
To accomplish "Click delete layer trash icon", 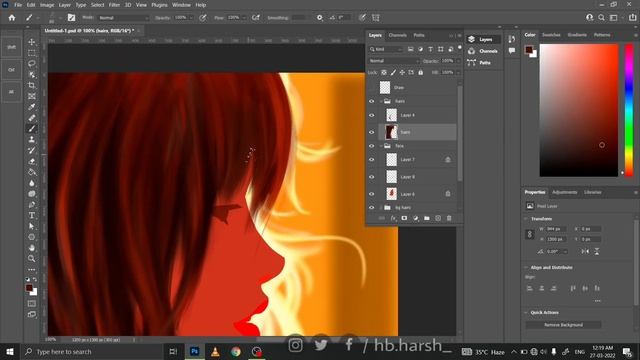I will click(449, 218).
